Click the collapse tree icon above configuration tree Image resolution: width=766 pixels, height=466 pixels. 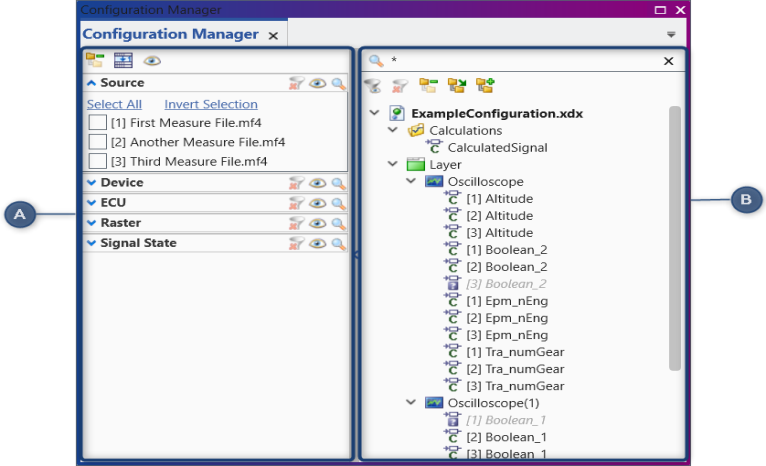tap(429, 86)
